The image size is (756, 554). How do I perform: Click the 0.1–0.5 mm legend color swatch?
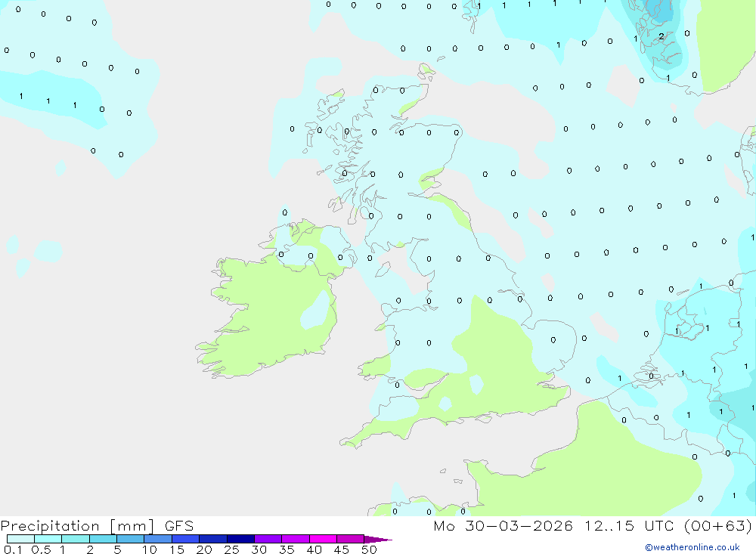[x=20, y=539]
